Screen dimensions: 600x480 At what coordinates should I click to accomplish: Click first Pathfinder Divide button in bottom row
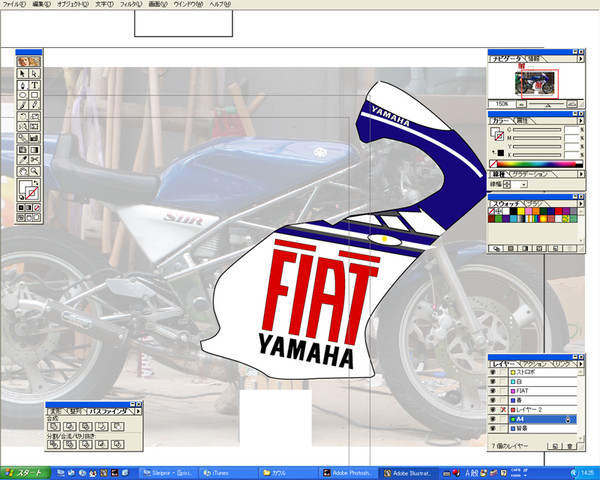coord(54,444)
